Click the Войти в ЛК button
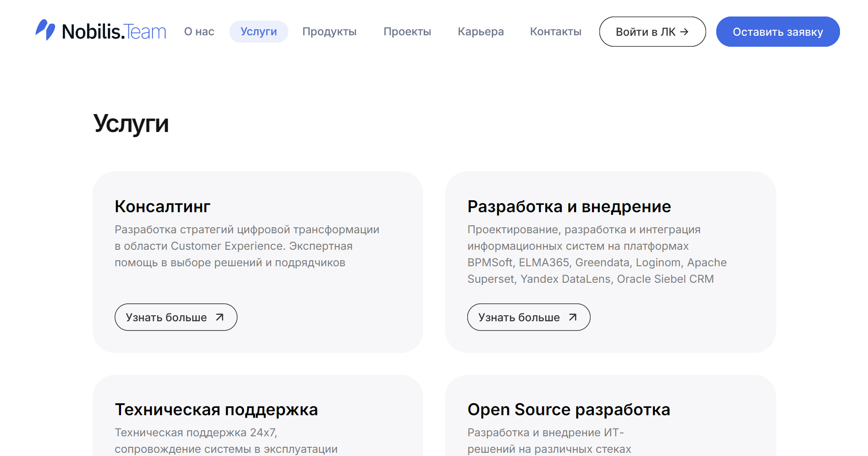 pos(652,32)
